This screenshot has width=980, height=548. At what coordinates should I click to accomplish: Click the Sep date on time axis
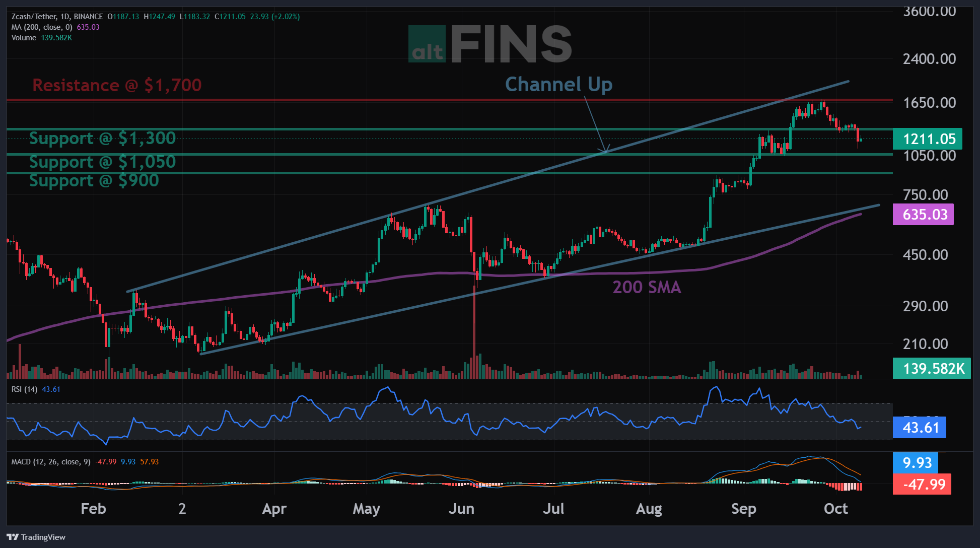click(744, 509)
